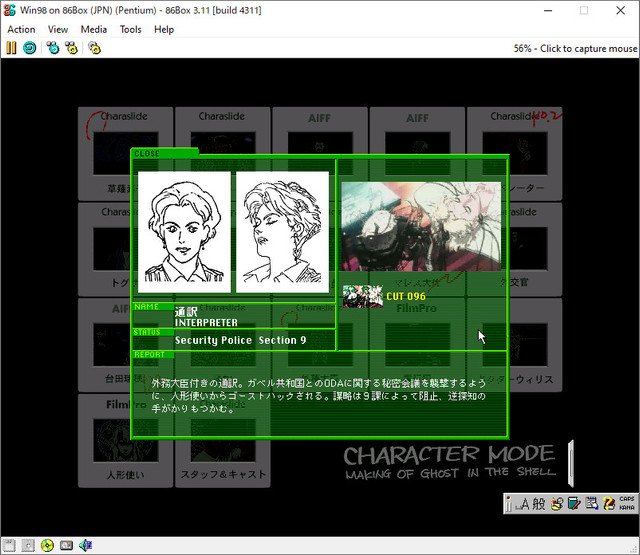Open the Action menu
The image size is (640, 555).
[21, 29]
